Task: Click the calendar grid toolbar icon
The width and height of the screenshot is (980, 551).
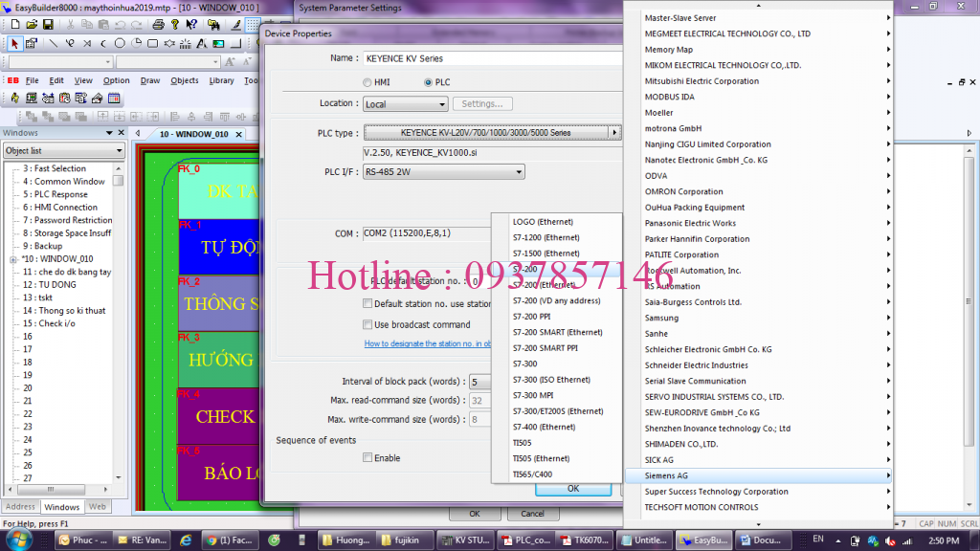Action: point(114,99)
